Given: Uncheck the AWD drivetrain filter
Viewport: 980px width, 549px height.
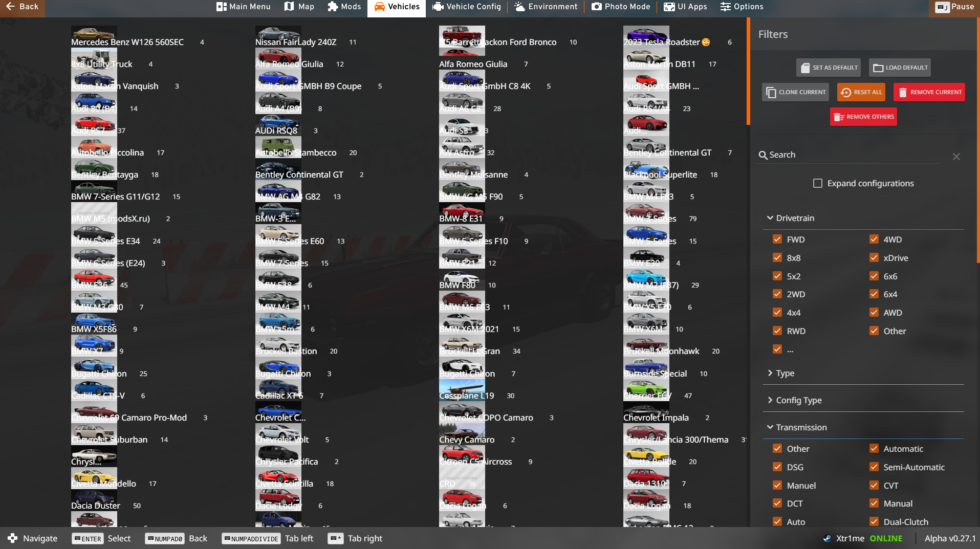Looking at the screenshot, I should (874, 312).
